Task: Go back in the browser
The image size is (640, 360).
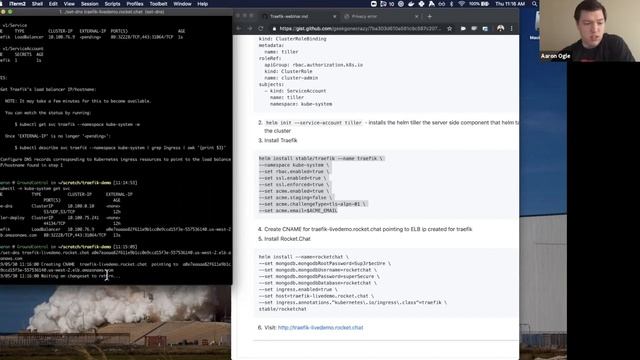Action: [239, 29]
